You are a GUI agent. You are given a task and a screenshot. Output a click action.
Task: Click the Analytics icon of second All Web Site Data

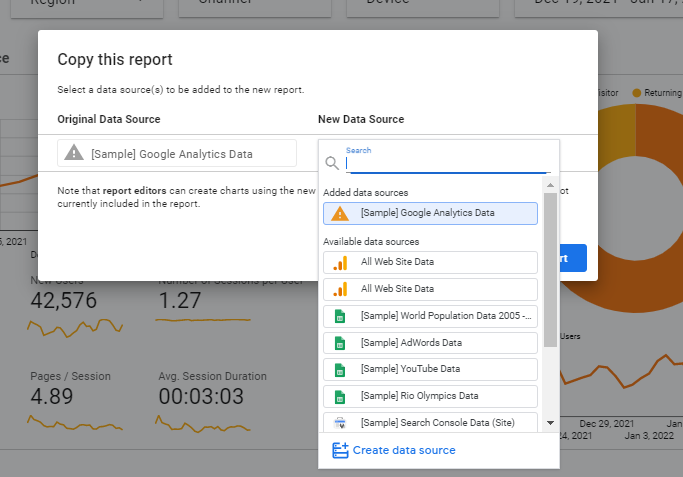(x=340, y=289)
